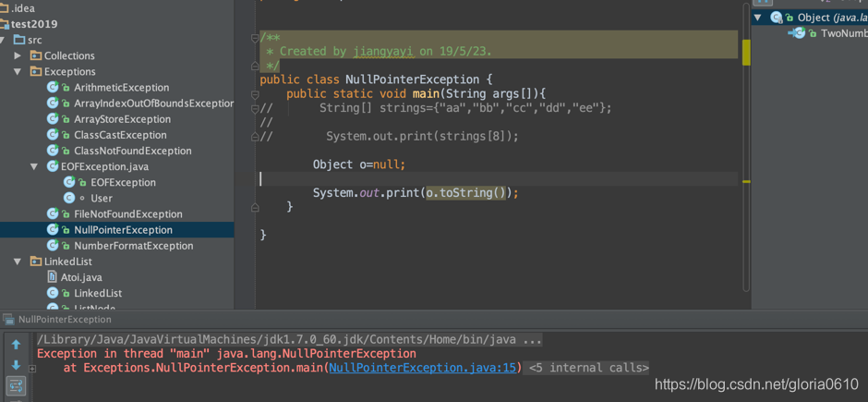Open the NullPointerException.java:15 link

423,368
